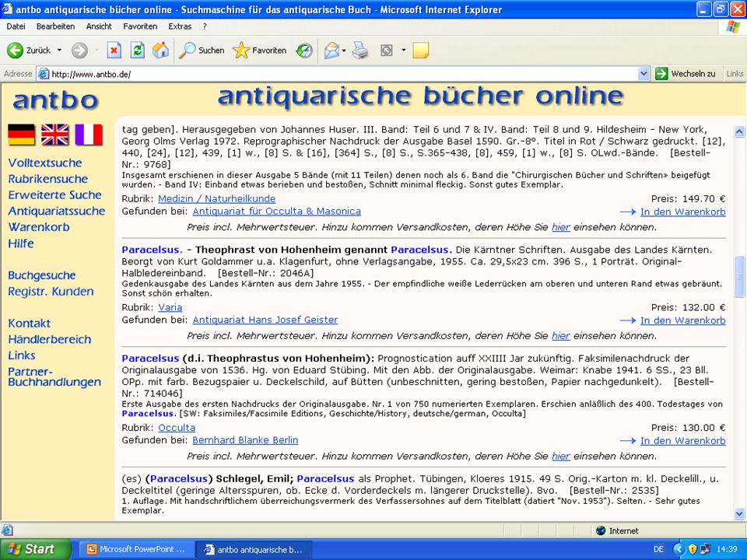Expand the forward button history dropdown
This screenshot has height=560, width=747.
click(96, 50)
